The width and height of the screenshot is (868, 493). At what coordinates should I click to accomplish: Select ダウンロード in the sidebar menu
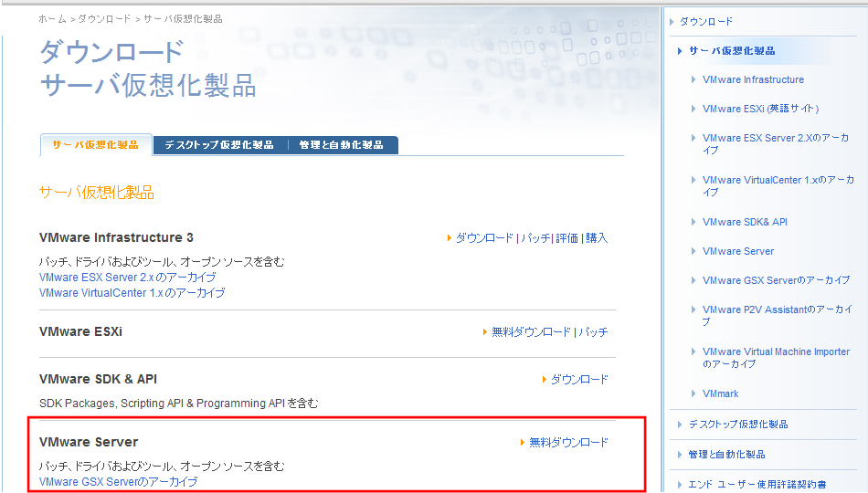(705, 22)
